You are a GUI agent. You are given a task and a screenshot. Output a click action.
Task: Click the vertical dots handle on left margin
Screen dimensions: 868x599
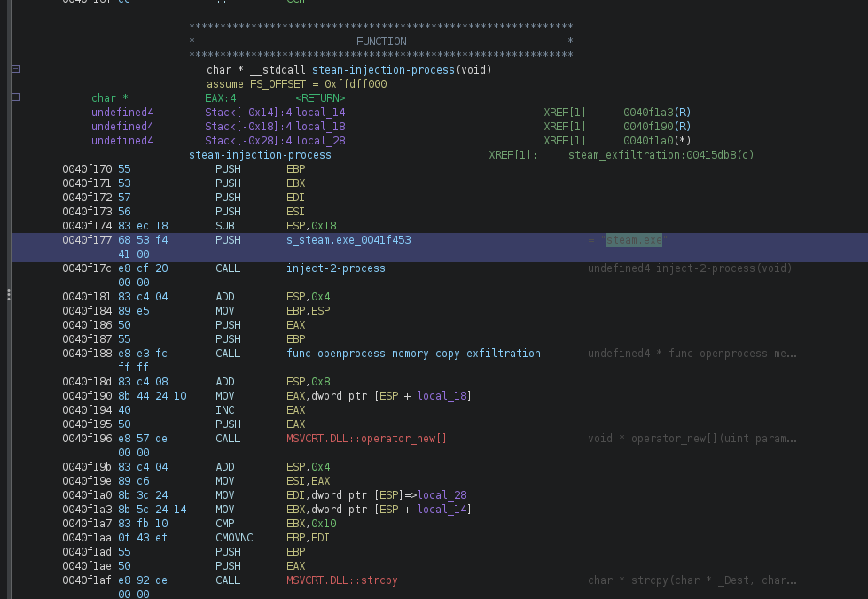point(9,295)
